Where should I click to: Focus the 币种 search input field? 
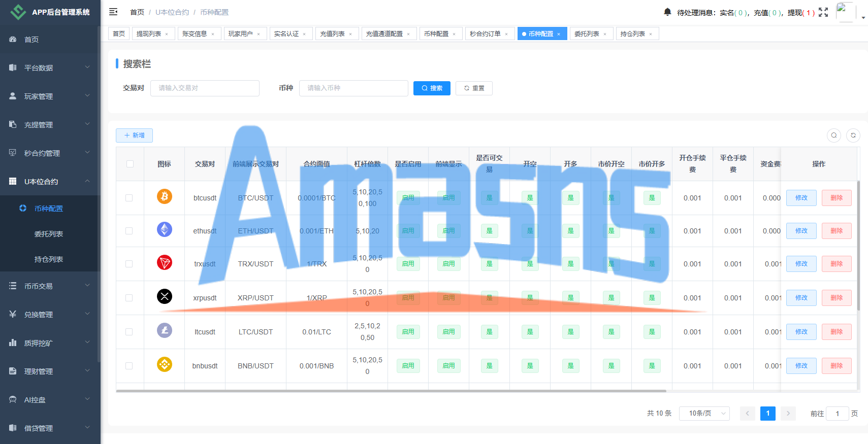coord(353,88)
